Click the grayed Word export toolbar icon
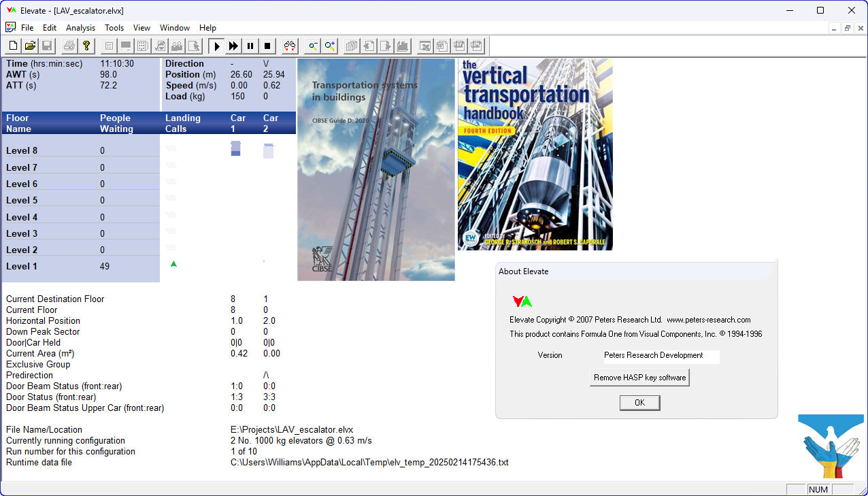The image size is (868, 496). tap(442, 46)
